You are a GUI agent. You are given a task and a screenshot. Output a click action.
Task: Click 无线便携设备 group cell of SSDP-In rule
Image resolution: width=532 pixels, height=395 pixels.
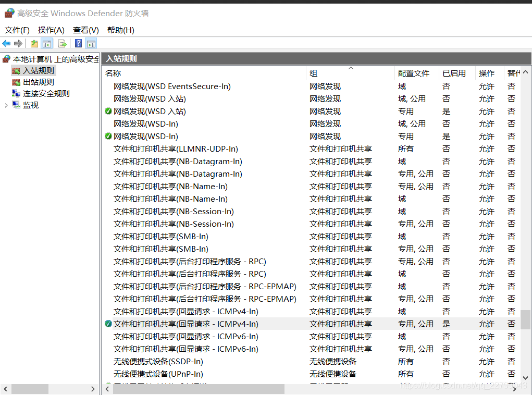click(332, 362)
